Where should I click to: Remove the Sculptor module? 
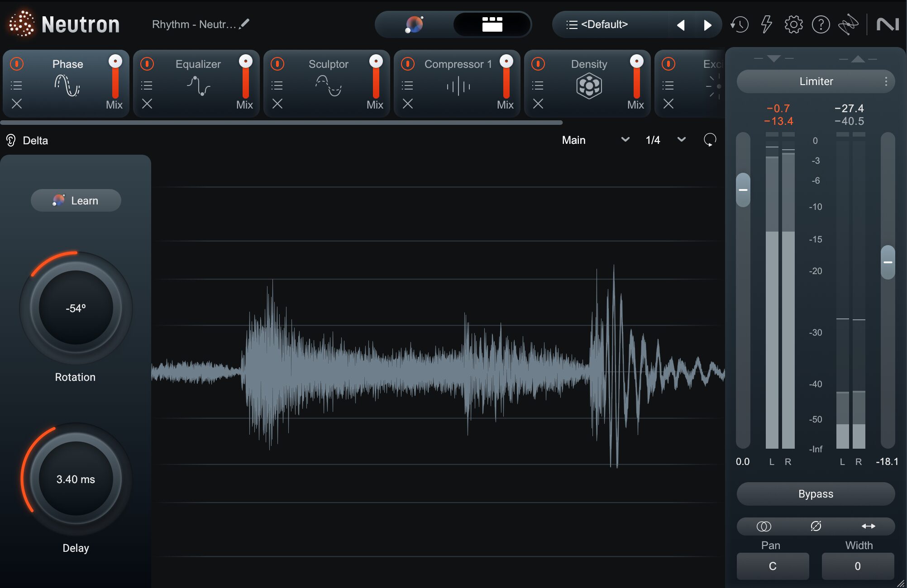[x=277, y=104]
